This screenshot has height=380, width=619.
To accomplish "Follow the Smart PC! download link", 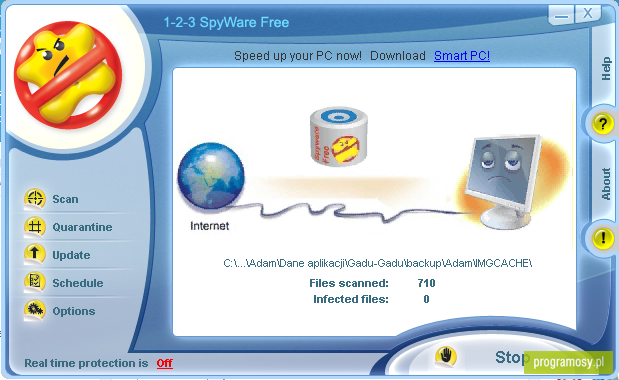I will pos(462,56).
